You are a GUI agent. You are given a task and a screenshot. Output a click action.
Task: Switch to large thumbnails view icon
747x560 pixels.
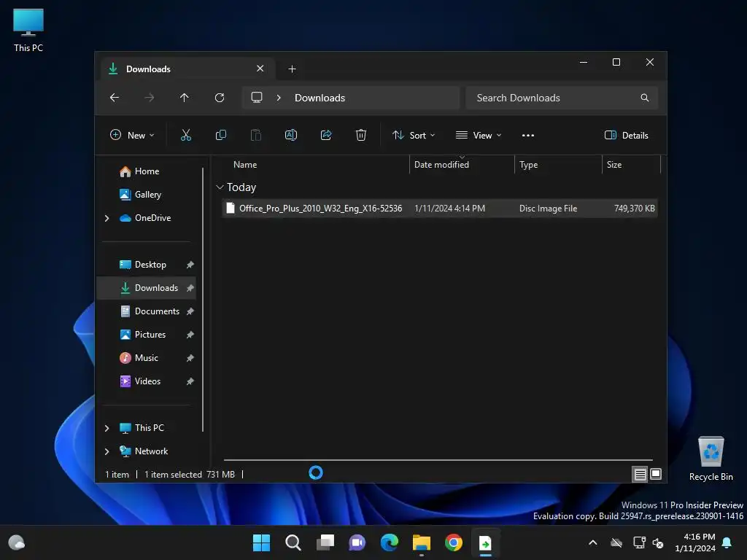[x=656, y=474]
